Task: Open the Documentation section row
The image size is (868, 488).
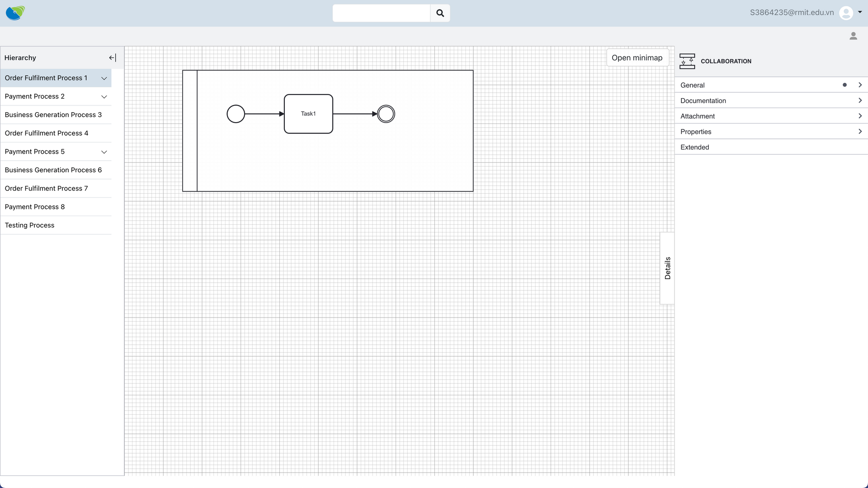Action: pyautogui.click(x=771, y=100)
